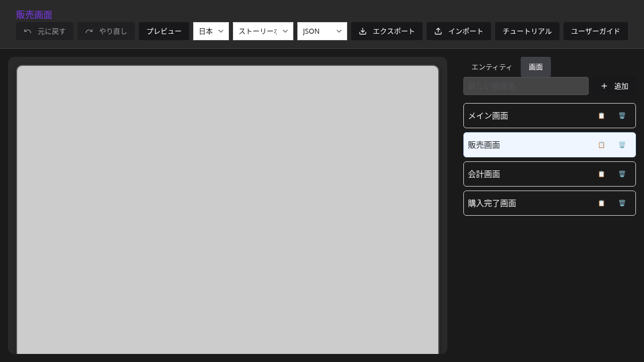The image size is (644, 362).
Task: Export using the エクスポート button
Action: pyautogui.click(x=387, y=31)
